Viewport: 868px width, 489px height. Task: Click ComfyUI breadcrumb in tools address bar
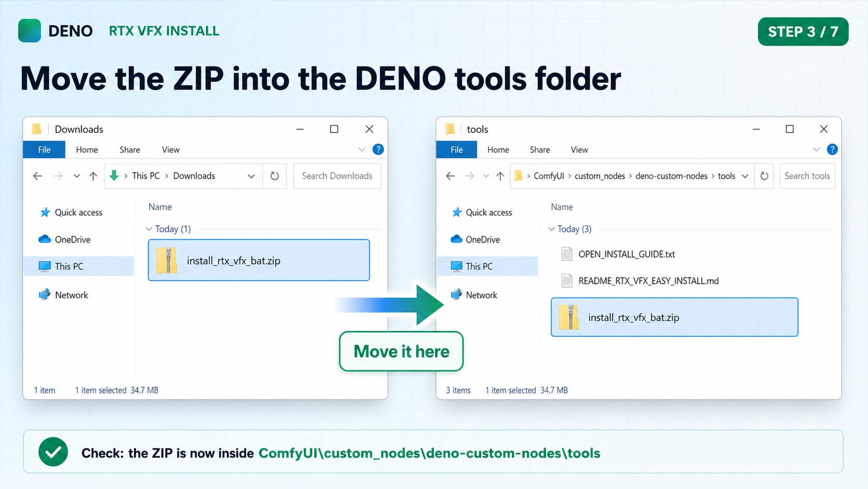coord(549,176)
